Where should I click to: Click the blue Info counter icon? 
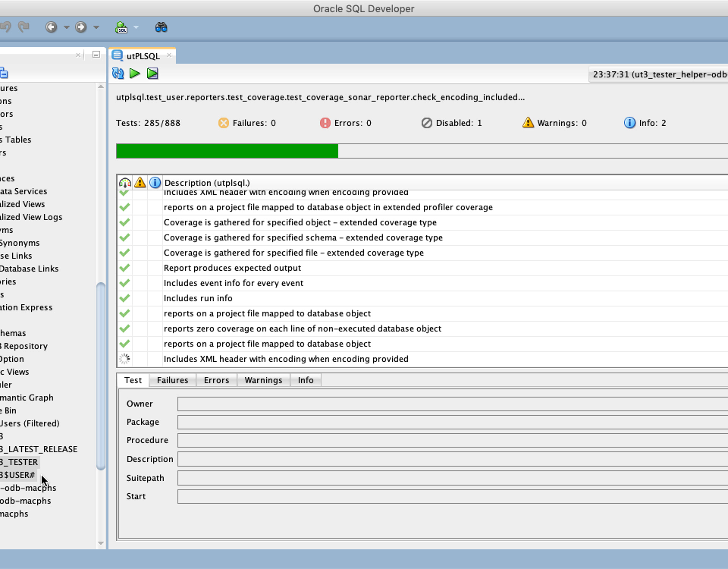pyautogui.click(x=629, y=123)
